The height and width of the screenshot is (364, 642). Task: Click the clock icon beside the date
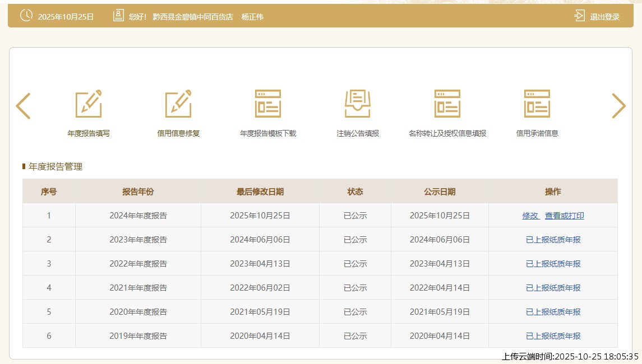pos(26,16)
